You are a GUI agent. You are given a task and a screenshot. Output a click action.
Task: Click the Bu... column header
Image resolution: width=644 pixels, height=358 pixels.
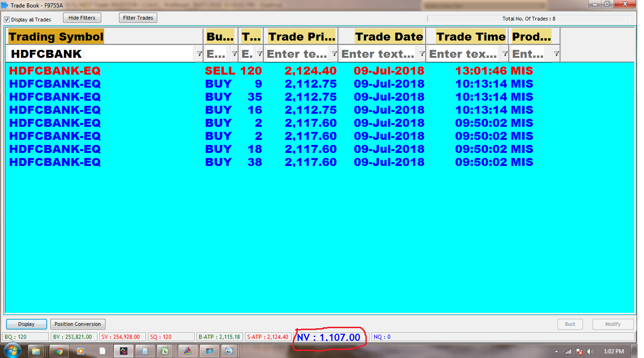point(220,36)
